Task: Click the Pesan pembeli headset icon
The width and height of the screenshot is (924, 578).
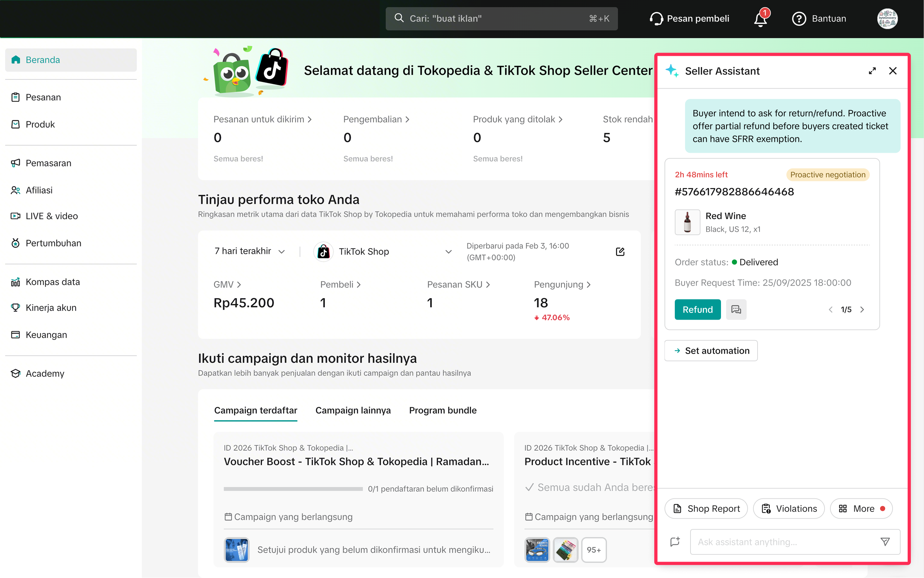Action: [656, 19]
